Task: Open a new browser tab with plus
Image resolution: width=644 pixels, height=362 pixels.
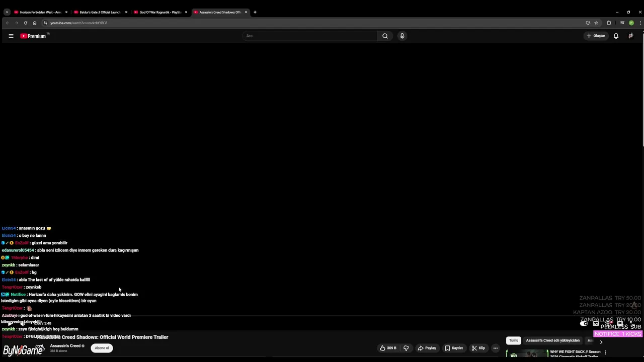Action: click(x=255, y=12)
